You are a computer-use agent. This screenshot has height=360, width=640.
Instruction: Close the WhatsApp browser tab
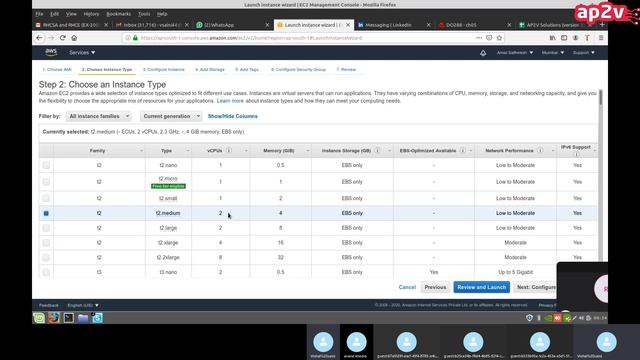point(267,25)
